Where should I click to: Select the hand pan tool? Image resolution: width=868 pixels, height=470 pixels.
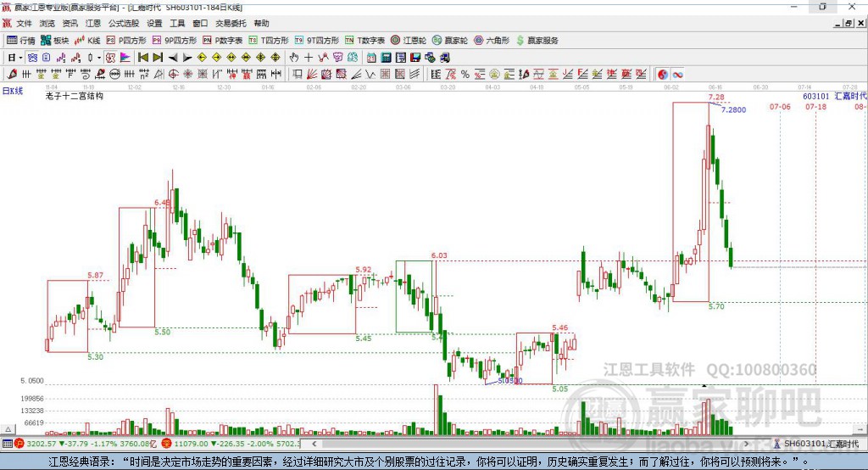pos(294,58)
